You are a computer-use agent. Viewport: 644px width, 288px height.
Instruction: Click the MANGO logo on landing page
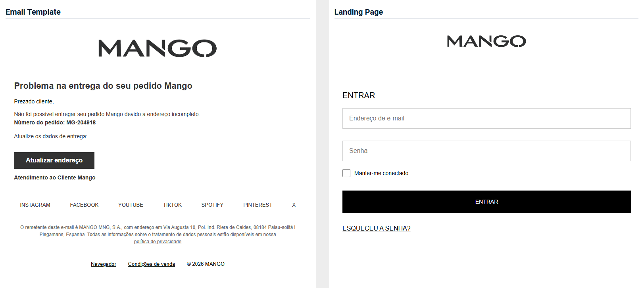[x=486, y=41]
